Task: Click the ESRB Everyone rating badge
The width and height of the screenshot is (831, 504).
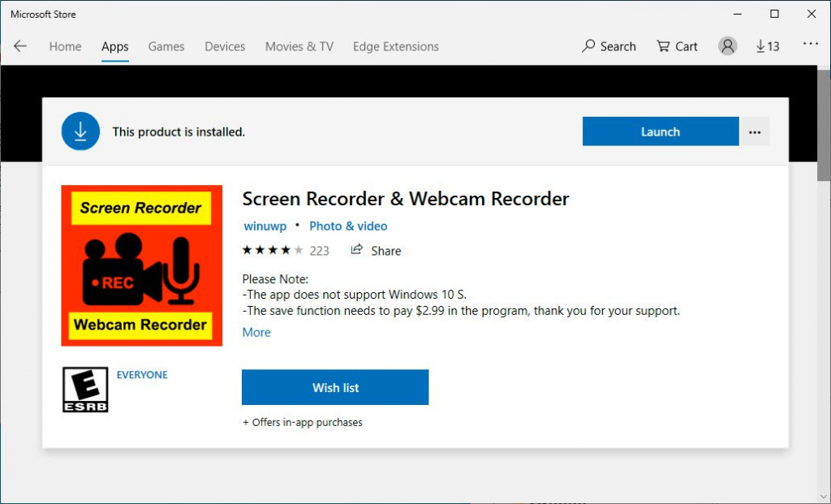Action: (x=85, y=390)
